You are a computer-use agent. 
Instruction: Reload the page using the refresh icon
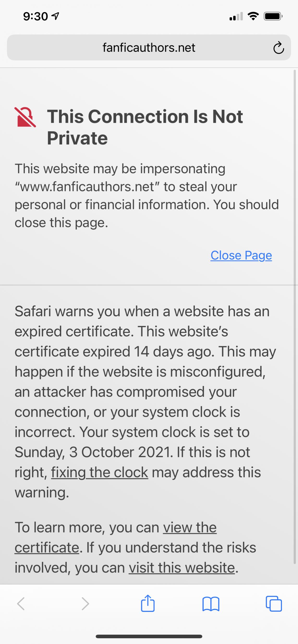pyautogui.click(x=279, y=48)
